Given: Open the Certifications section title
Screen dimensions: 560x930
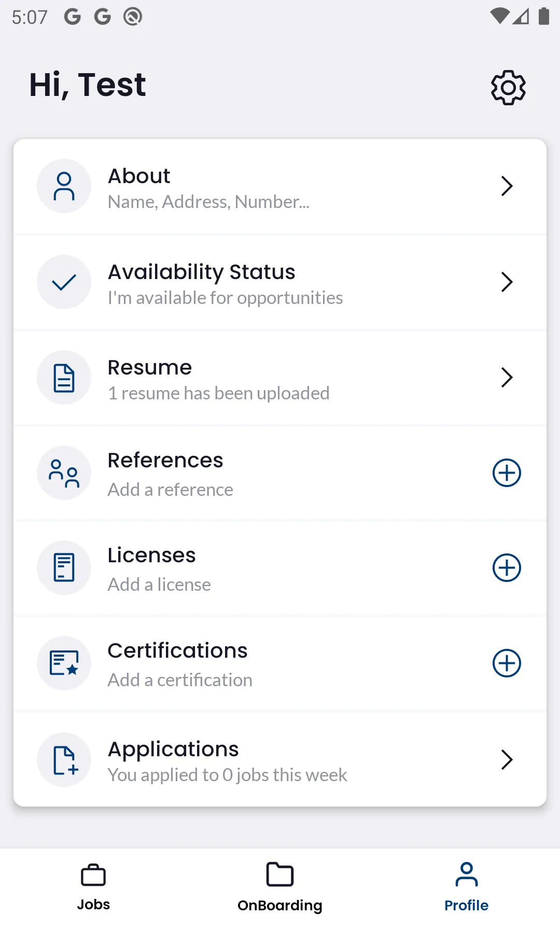Looking at the screenshot, I should [x=177, y=651].
